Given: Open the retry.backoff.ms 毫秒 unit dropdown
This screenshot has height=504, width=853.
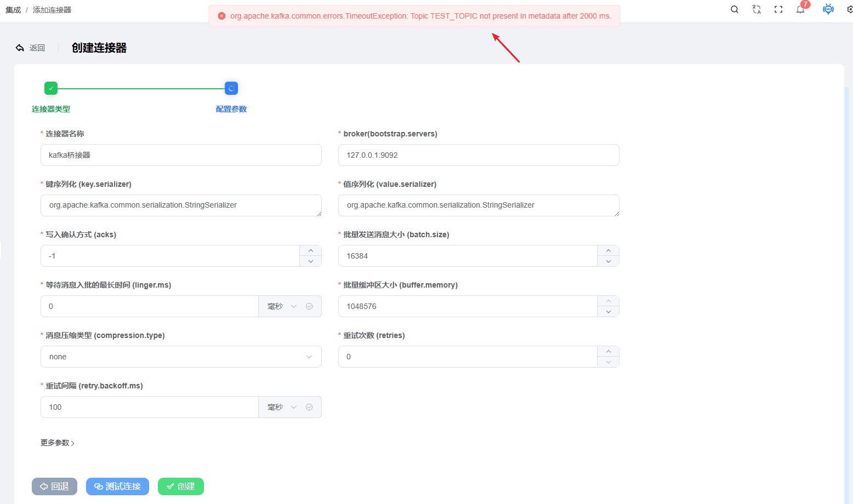Looking at the screenshot, I should click(282, 407).
